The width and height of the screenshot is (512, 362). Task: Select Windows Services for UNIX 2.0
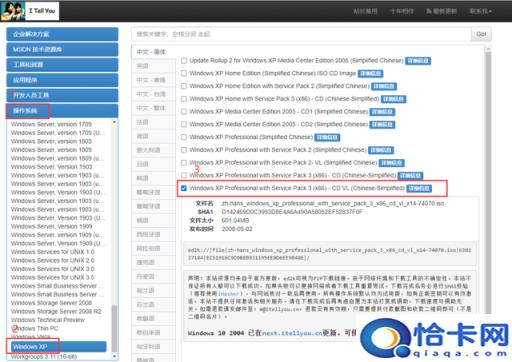pyautogui.click(x=53, y=260)
